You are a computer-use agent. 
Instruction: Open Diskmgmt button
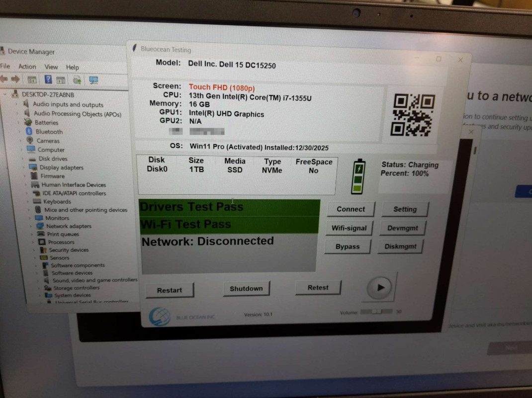tap(400, 246)
